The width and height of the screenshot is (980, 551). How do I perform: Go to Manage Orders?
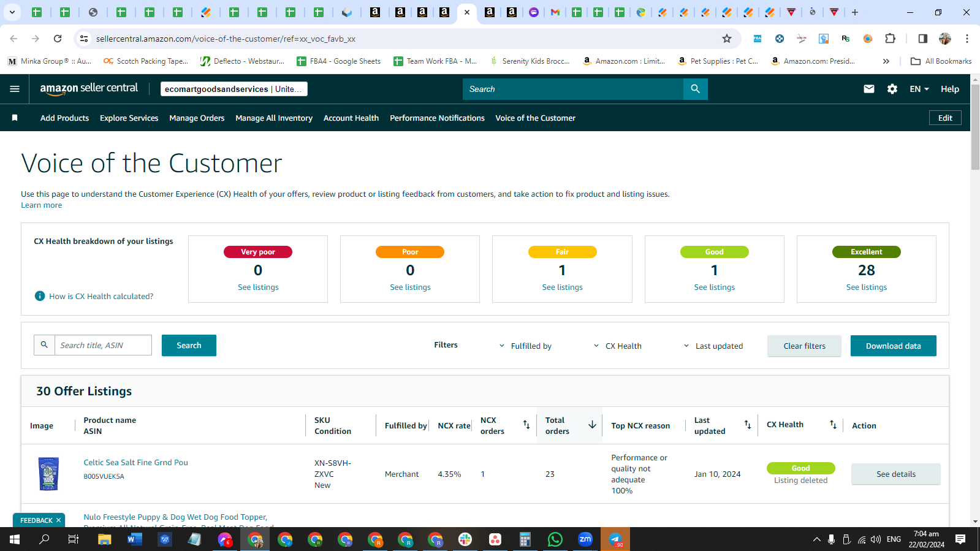197,118
